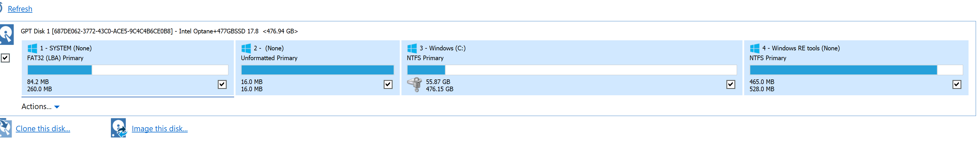This screenshot has height=158, width=980.
Task: Toggle the whole-disk checkbox for GPT Disk 1
Action: click(x=5, y=58)
